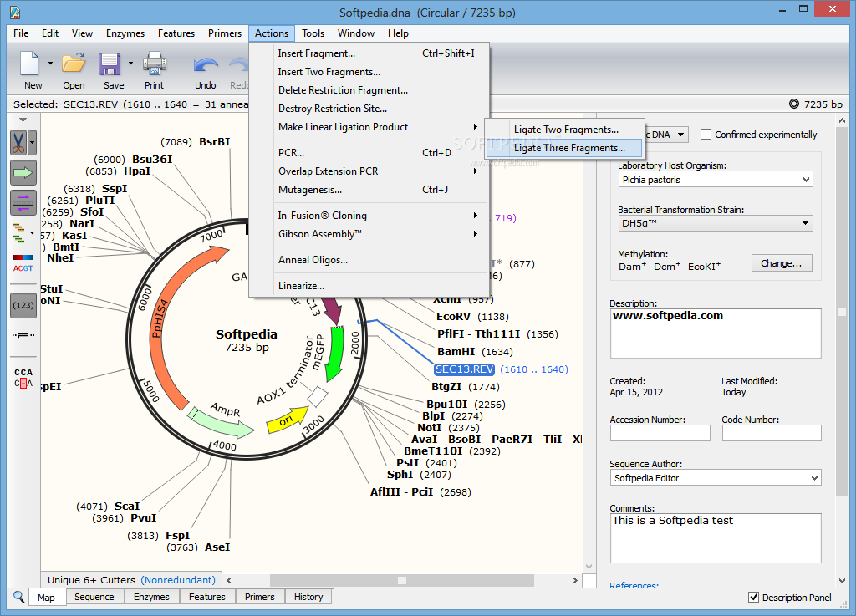The height and width of the screenshot is (616, 856).
Task: Click the ACGT DNA colors icon
Action: 23,263
